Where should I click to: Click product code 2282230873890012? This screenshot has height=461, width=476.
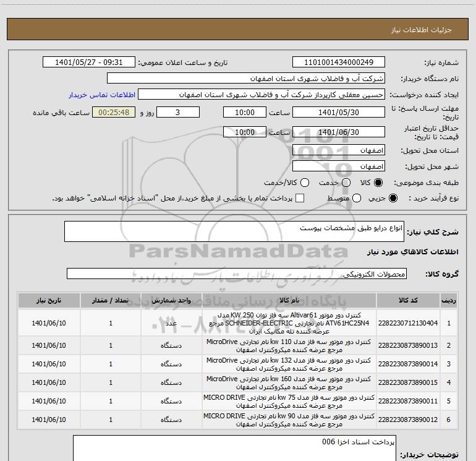[408, 420]
